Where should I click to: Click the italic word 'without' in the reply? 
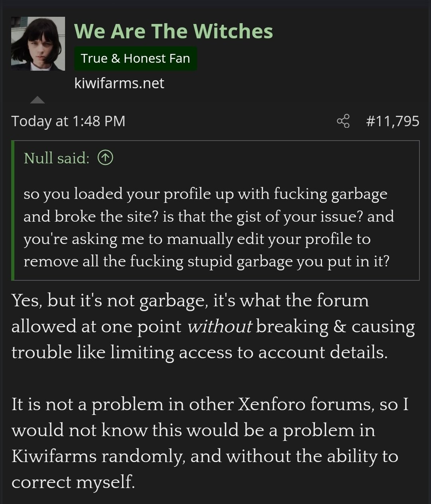point(219,327)
